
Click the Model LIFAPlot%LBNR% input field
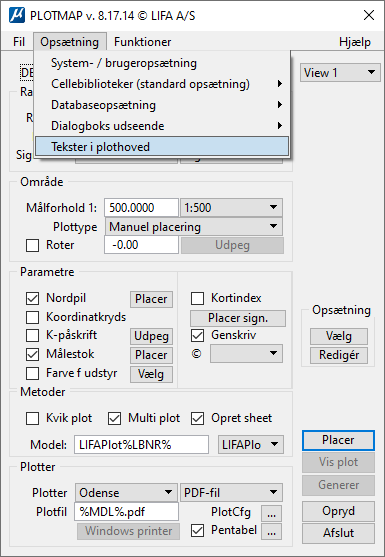[x=141, y=445]
